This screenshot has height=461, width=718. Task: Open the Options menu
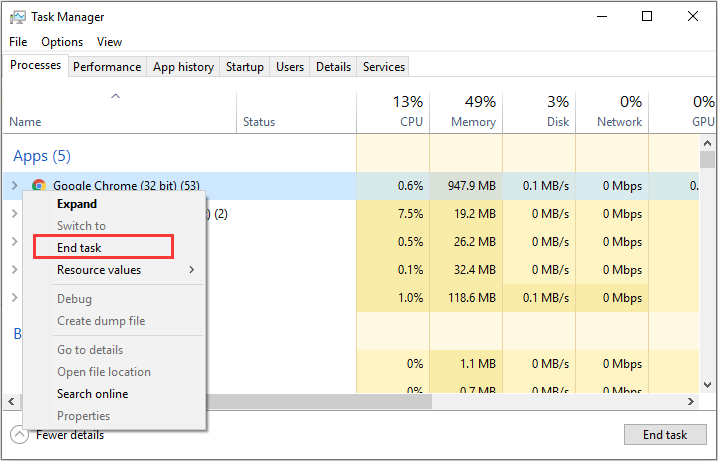point(62,42)
